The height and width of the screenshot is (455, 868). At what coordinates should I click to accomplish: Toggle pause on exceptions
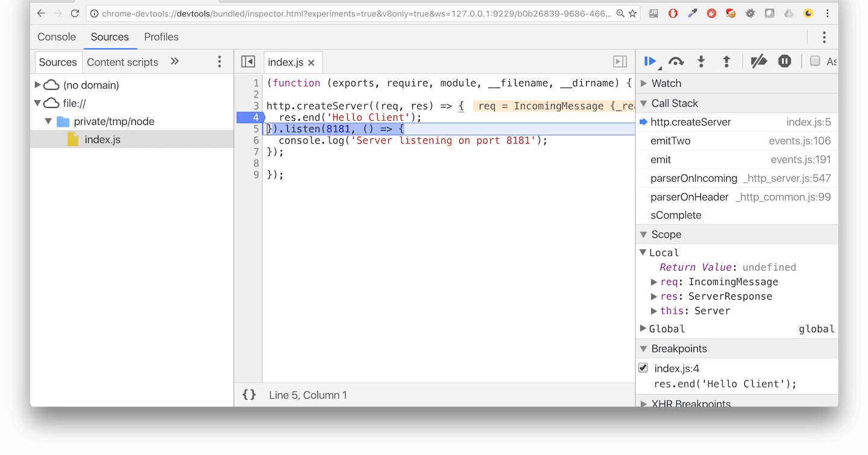tap(785, 61)
